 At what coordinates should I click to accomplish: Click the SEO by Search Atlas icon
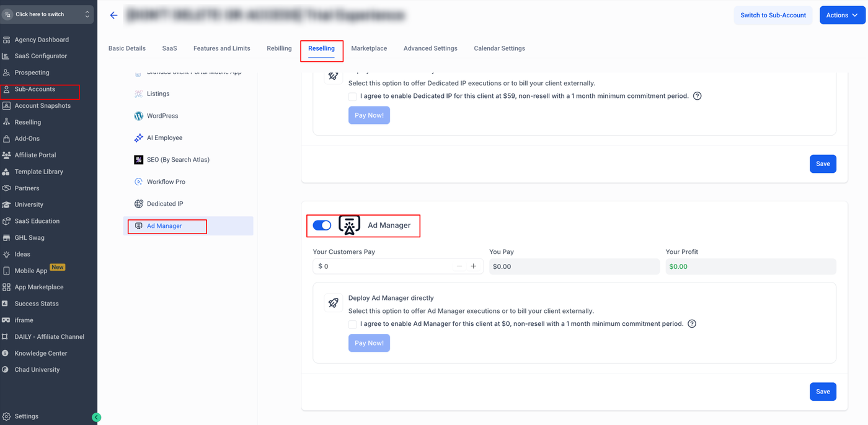point(138,160)
